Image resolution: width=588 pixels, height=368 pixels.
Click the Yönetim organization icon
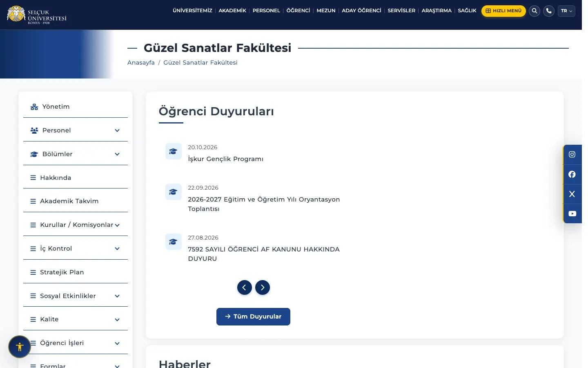tap(34, 107)
